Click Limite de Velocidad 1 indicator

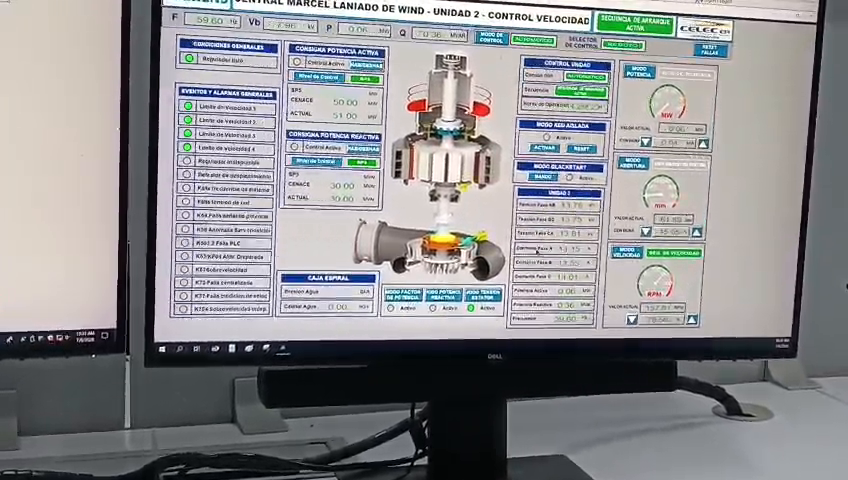[x=188, y=106]
